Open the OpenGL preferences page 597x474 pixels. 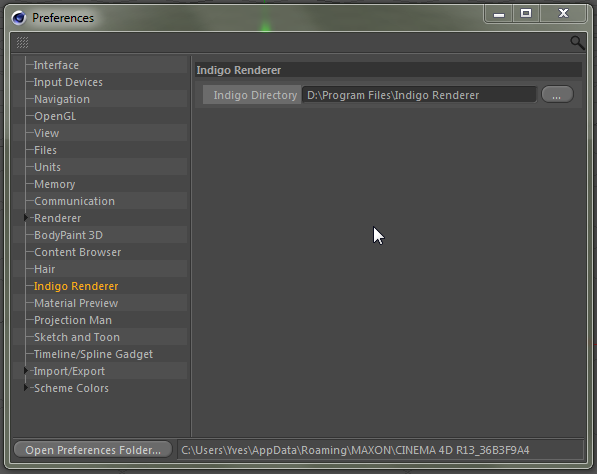click(x=55, y=116)
